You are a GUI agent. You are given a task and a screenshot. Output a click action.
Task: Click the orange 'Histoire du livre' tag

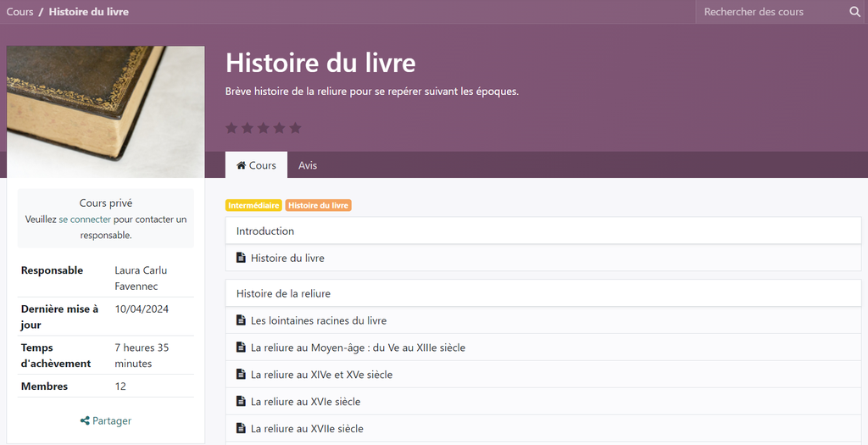coord(319,205)
